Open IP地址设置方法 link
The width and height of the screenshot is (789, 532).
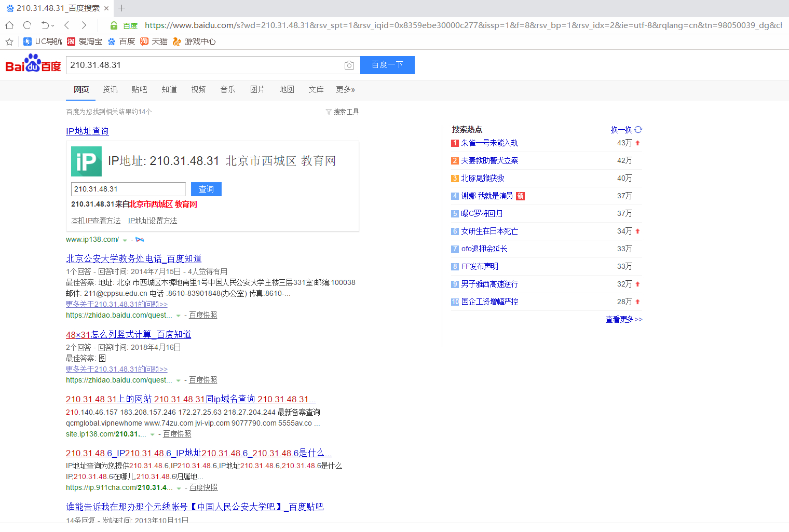153,221
